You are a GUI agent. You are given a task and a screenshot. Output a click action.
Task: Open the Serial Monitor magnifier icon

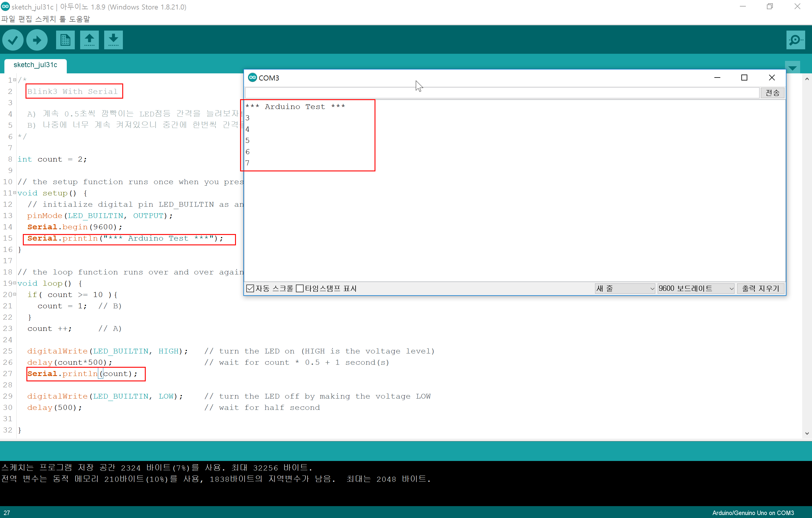795,40
